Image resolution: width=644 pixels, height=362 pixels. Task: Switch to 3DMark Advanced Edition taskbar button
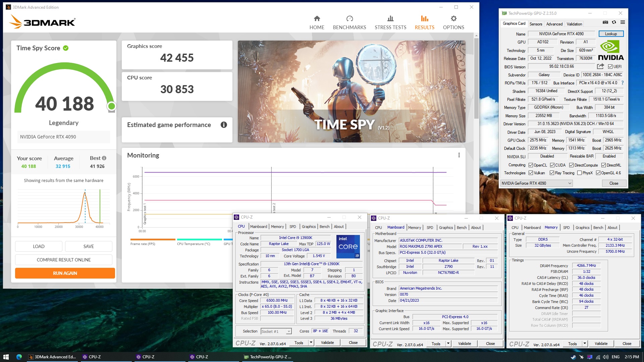(x=52, y=357)
